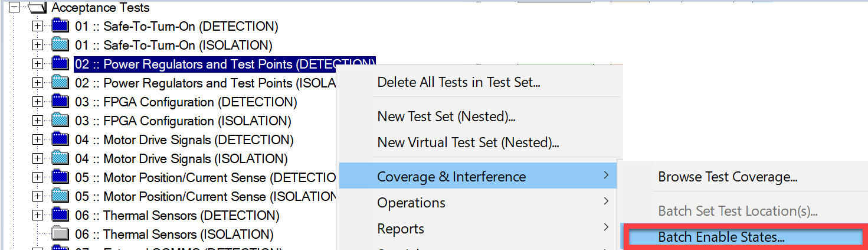
Task: Expand 03 FPGA Configuration (ISOLATION) node
Action: click(x=38, y=121)
